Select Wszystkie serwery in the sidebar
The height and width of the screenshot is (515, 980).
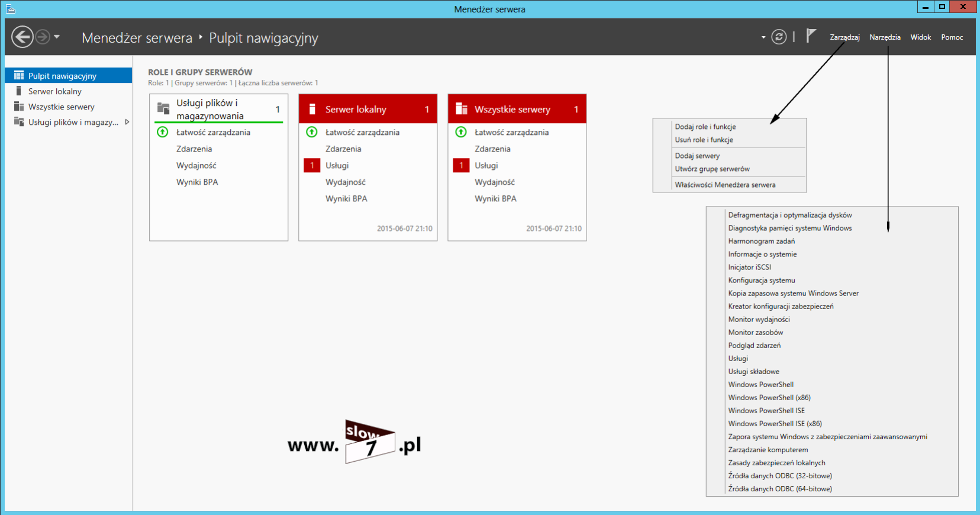click(x=62, y=107)
